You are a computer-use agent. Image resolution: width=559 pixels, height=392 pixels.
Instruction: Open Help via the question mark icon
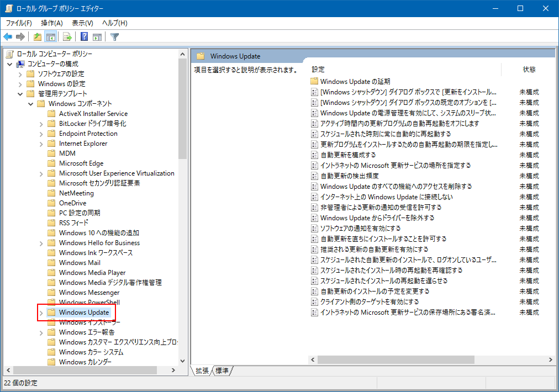[84, 36]
